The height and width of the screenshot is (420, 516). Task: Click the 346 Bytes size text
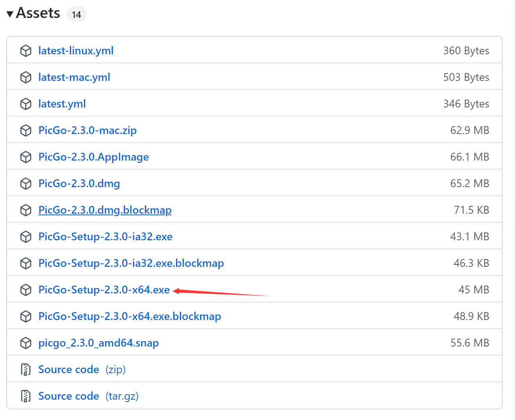pos(466,104)
